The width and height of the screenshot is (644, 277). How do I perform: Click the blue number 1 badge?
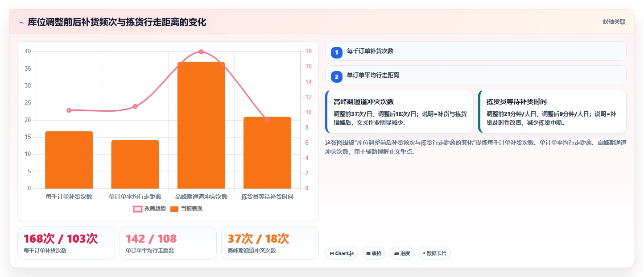(337, 52)
